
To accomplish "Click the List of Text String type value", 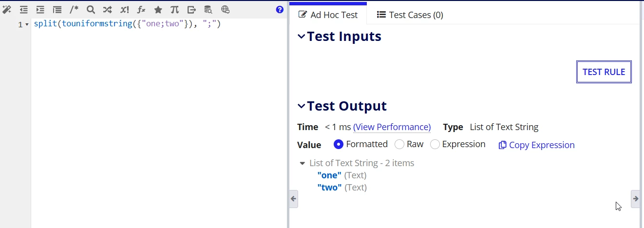I will tap(504, 127).
